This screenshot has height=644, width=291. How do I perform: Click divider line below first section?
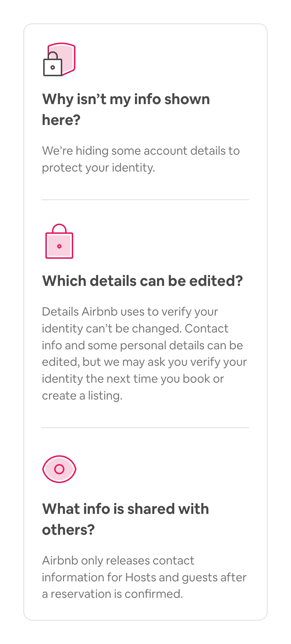(x=145, y=200)
